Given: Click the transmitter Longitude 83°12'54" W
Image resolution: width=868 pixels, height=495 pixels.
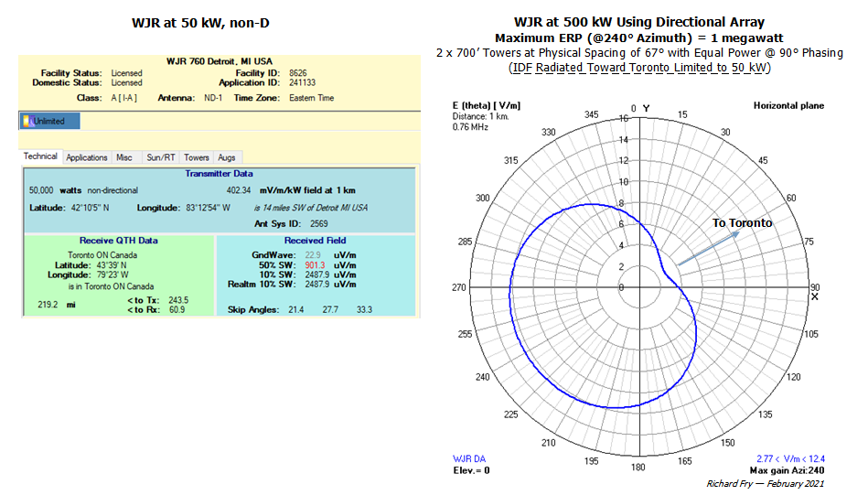Looking at the screenshot, I should click(x=209, y=209).
